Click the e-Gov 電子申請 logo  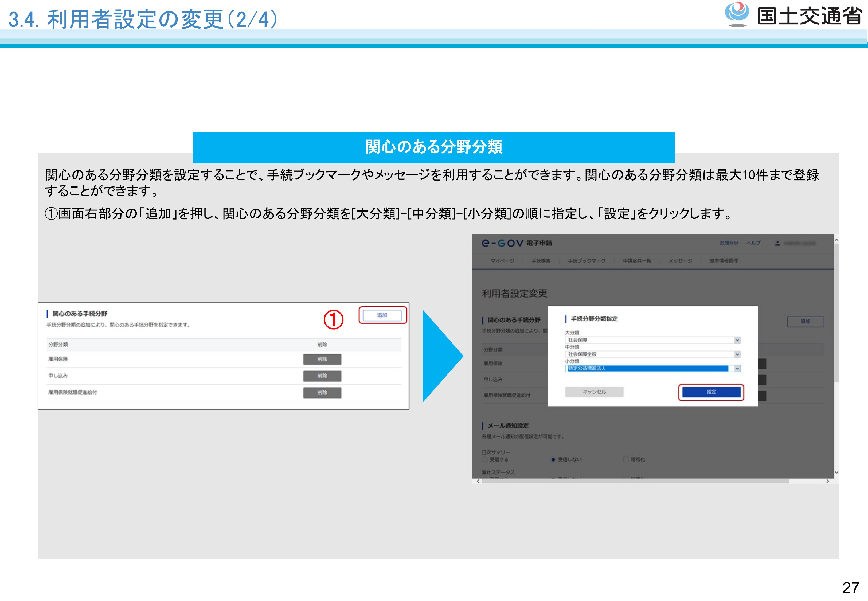(517, 243)
